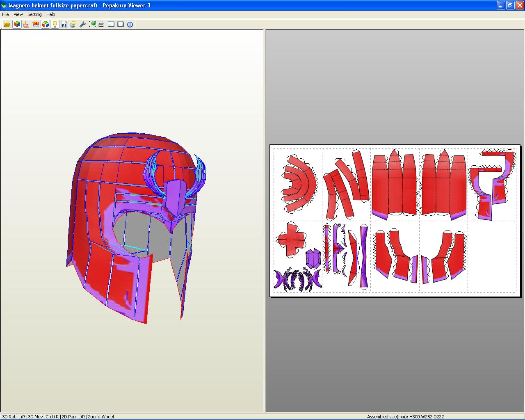This screenshot has width=525, height=420.
Task: Open settings via the wrench icon
Action: point(82,24)
